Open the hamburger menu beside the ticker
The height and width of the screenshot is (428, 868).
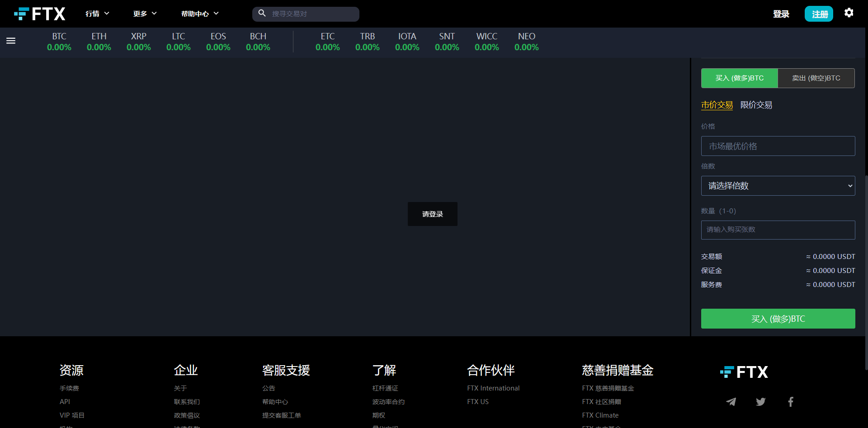tap(11, 41)
